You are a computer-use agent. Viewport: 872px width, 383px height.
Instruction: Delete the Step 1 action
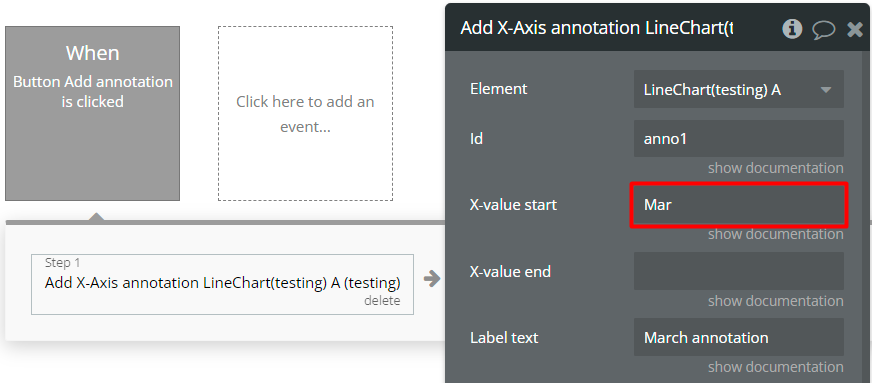pyautogui.click(x=382, y=301)
